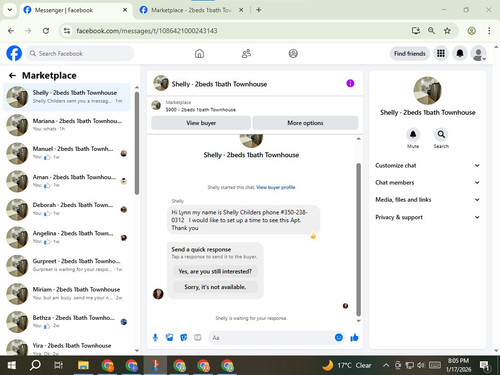
Task: Open Windows taskbar search
Action: pos(35,365)
